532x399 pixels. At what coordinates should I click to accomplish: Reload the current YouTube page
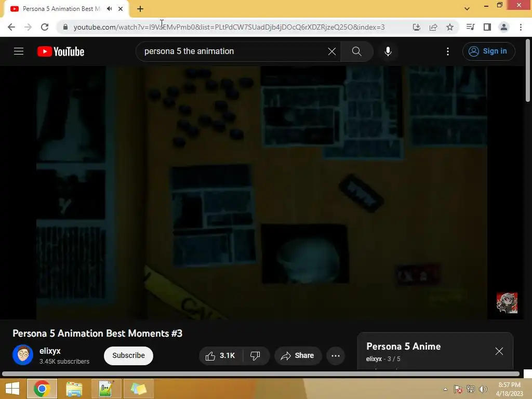pos(45,27)
